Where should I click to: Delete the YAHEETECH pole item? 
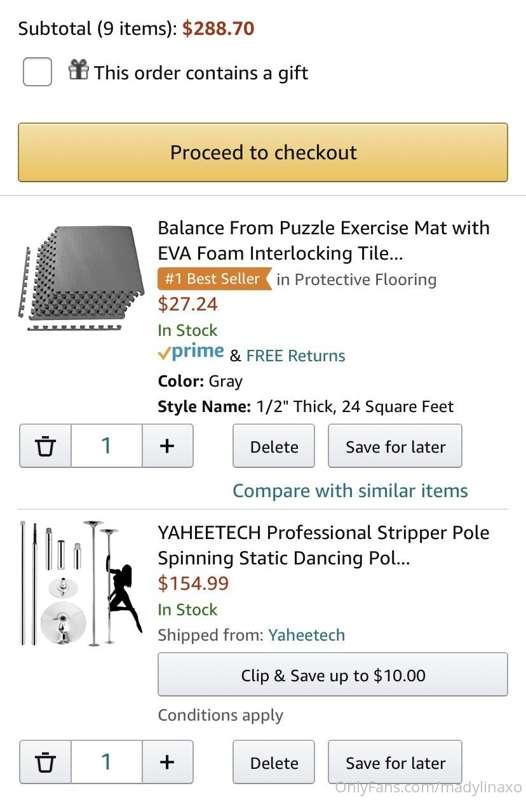(274, 762)
